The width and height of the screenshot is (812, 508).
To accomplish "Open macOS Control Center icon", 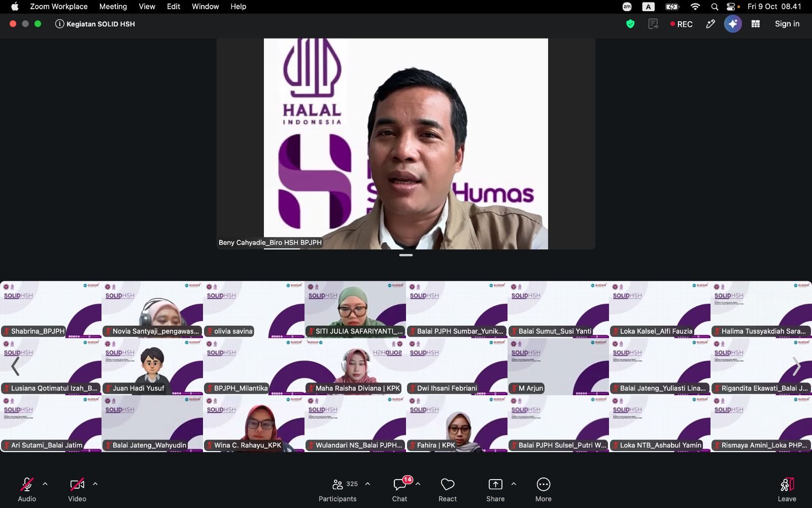I will point(731,7).
